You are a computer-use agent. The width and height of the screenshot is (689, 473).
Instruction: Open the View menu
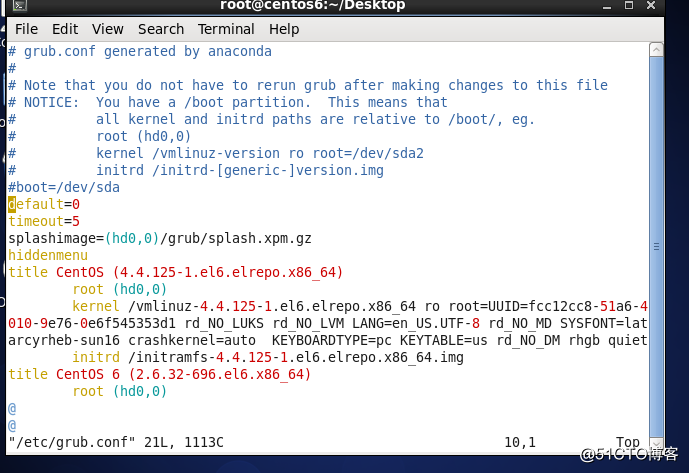pyautogui.click(x=108, y=29)
